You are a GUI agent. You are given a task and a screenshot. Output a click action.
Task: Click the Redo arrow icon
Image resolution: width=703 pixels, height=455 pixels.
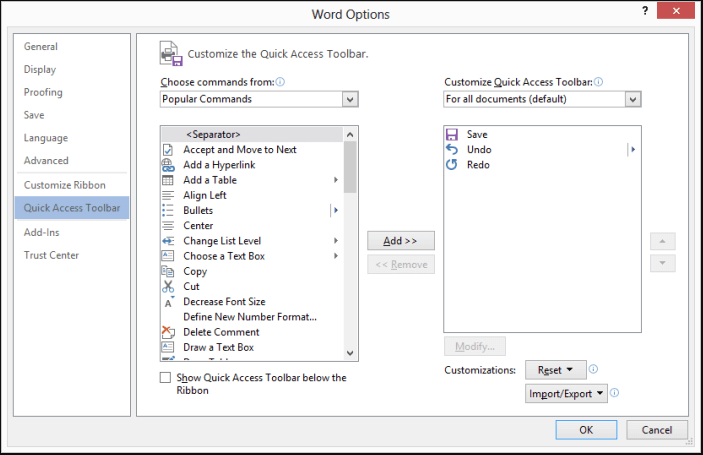click(x=451, y=165)
